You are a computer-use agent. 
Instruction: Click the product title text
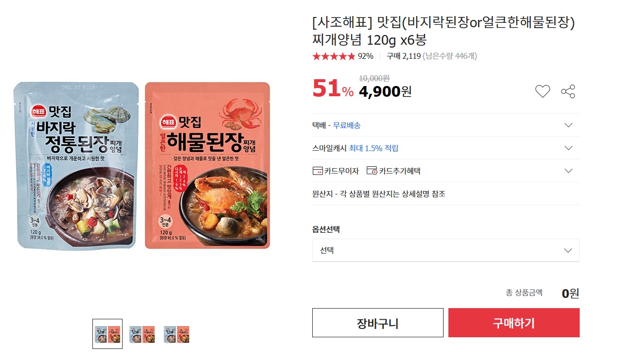click(x=443, y=31)
